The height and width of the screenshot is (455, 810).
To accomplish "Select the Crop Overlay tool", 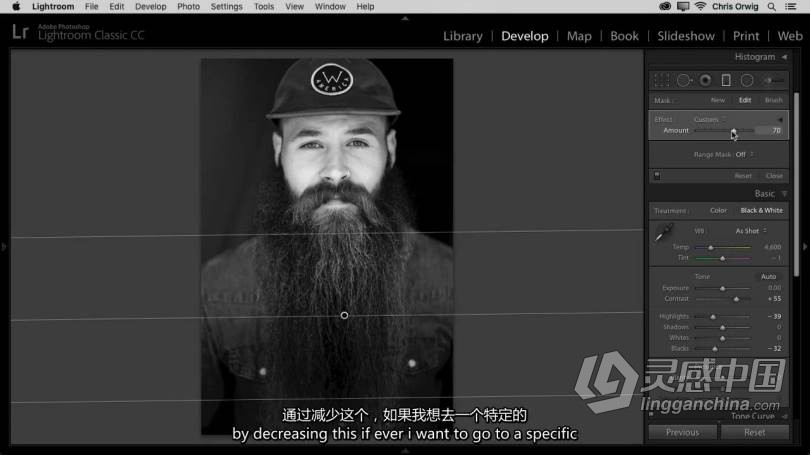I will tap(661, 80).
